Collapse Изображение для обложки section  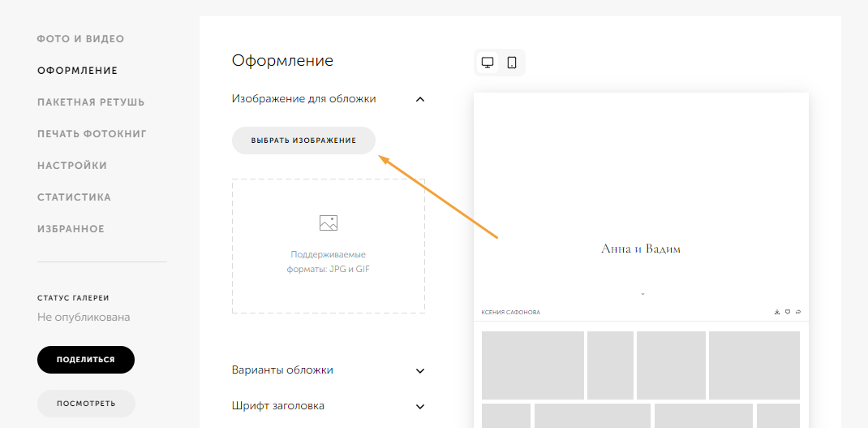[420, 99]
